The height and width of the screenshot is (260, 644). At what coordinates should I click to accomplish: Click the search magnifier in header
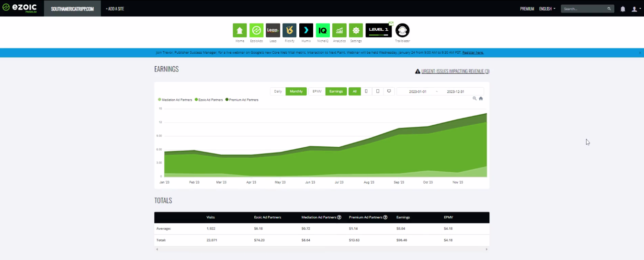click(609, 9)
